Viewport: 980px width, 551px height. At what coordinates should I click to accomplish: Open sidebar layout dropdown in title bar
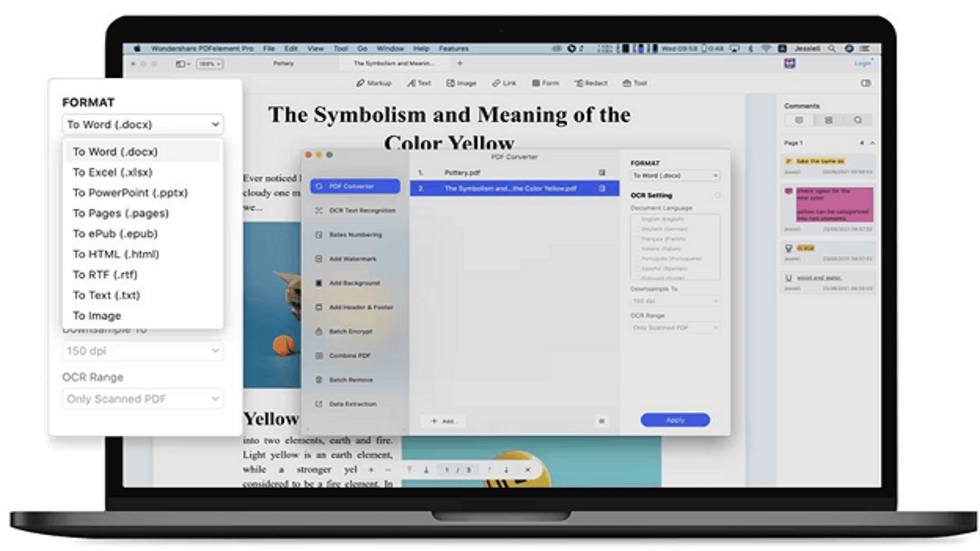tap(183, 64)
